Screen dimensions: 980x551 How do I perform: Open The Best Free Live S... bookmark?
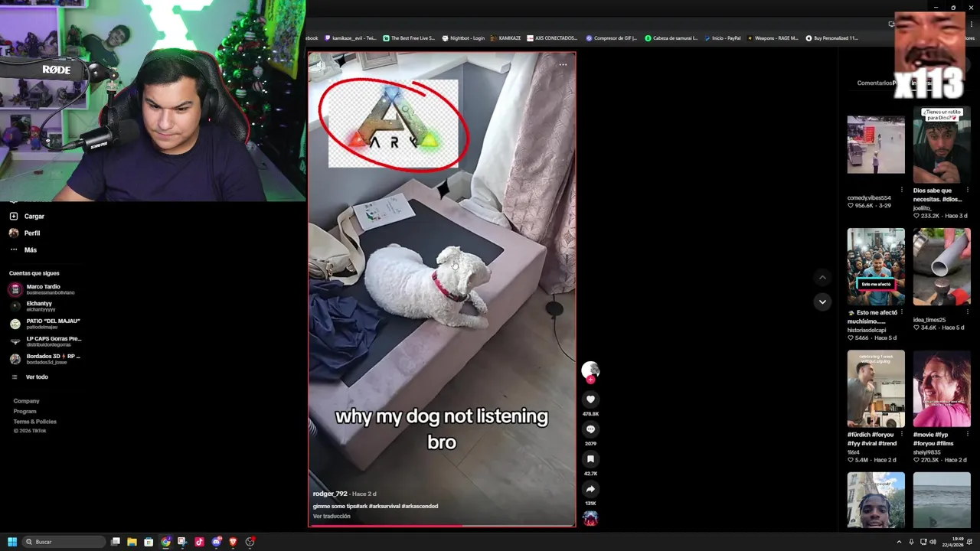(x=409, y=37)
